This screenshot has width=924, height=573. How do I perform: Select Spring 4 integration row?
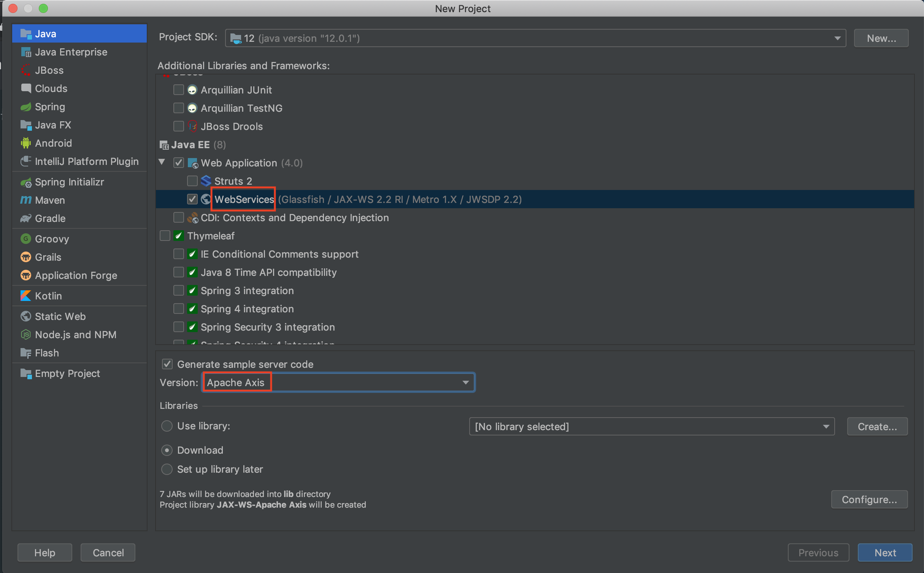[535, 309]
